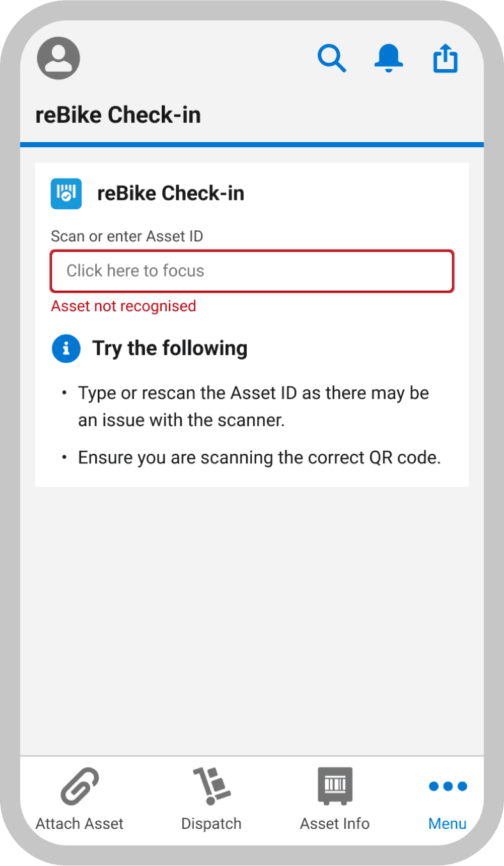Click the Attach Asset paperclip icon
The width and height of the screenshot is (504, 866).
click(79, 785)
